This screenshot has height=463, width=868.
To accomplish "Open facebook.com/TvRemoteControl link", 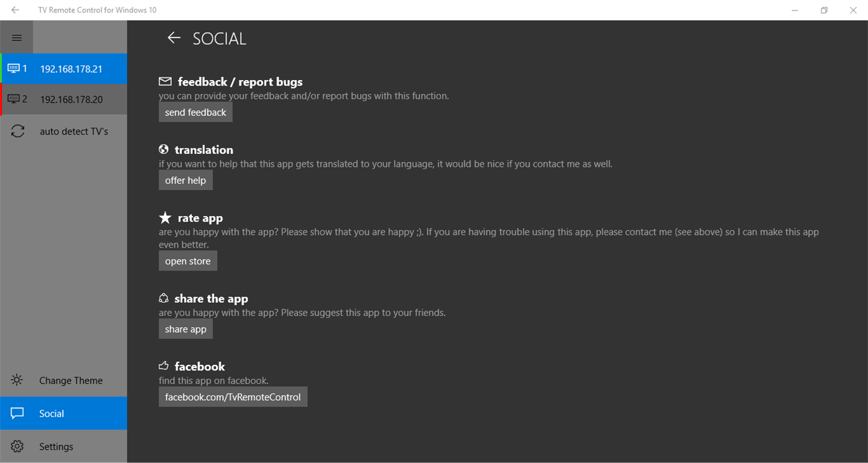I will point(233,397).
